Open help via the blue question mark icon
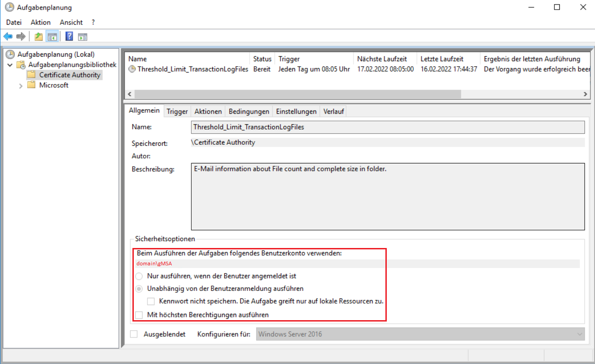The height and width of the screenshot is (364, 595). point(69,37)
